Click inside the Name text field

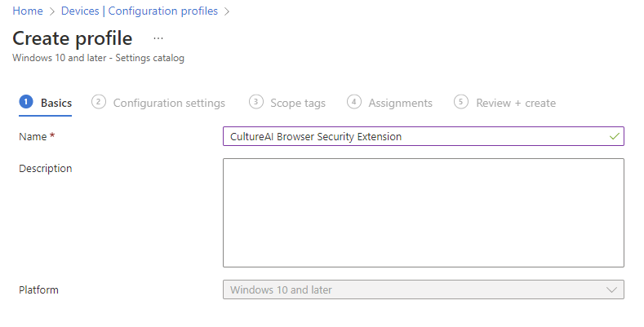(408, 136)
